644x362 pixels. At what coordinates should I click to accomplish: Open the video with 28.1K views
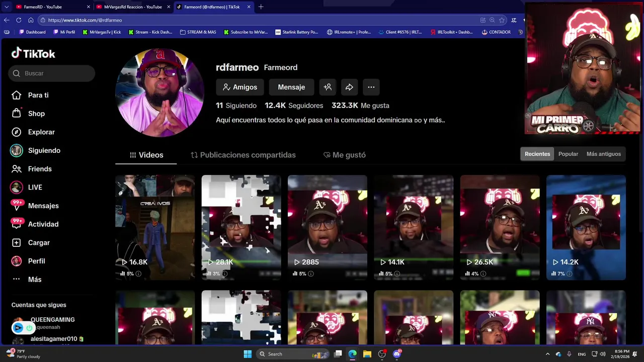point(241,227)
